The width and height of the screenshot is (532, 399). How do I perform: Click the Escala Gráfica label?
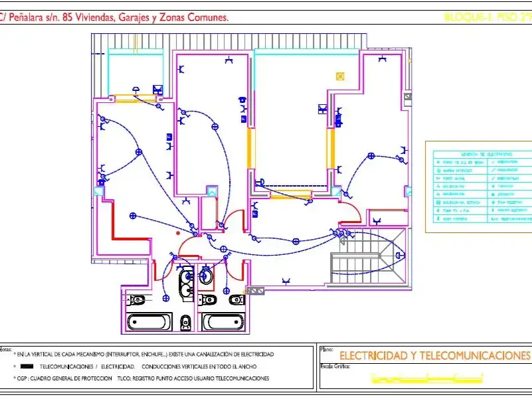coord(335,366)
